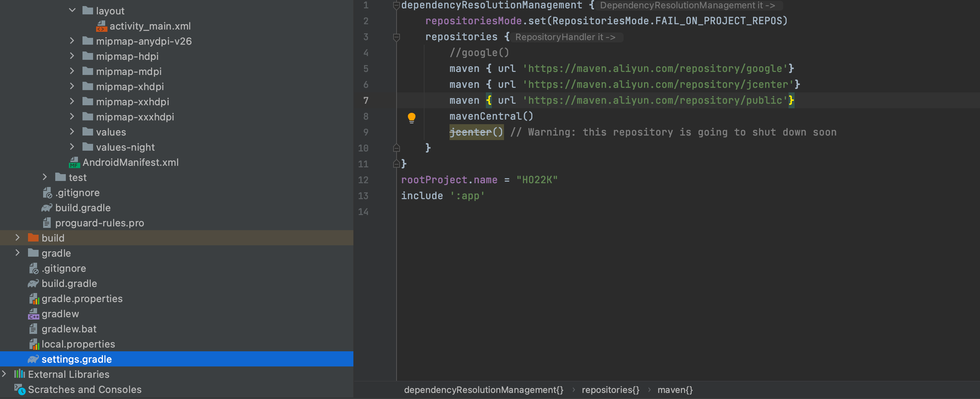Select the dependencyResolutionManagement{} breadcrumb
980x399 pixels.
[x=484, y=390]
